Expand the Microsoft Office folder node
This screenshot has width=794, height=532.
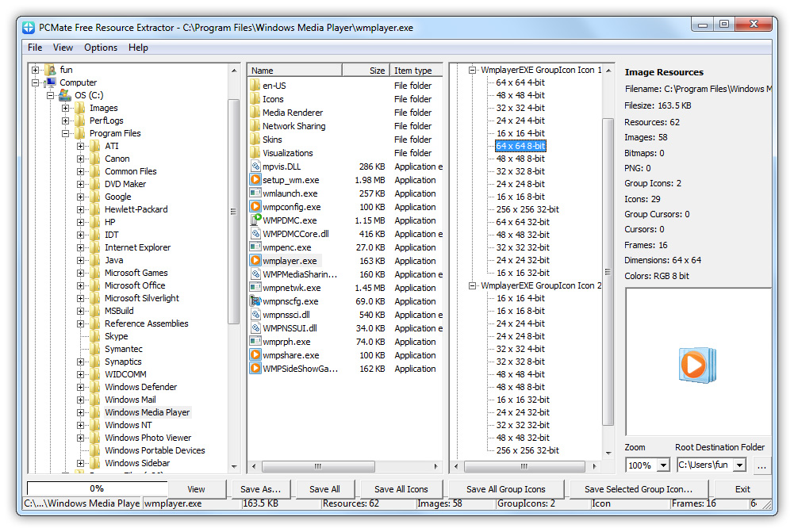click(x=81, y=285)
